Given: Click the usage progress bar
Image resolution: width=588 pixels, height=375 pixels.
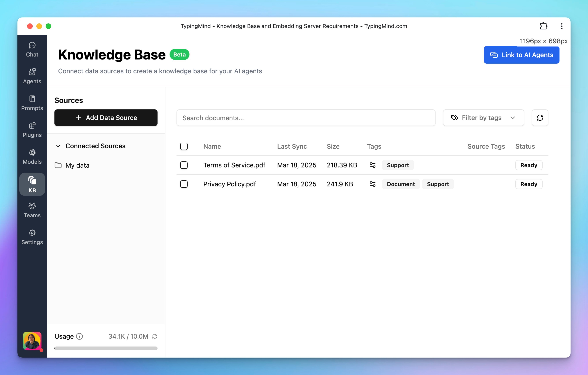Looking at the screenshot, I should [x=106, y=348].
